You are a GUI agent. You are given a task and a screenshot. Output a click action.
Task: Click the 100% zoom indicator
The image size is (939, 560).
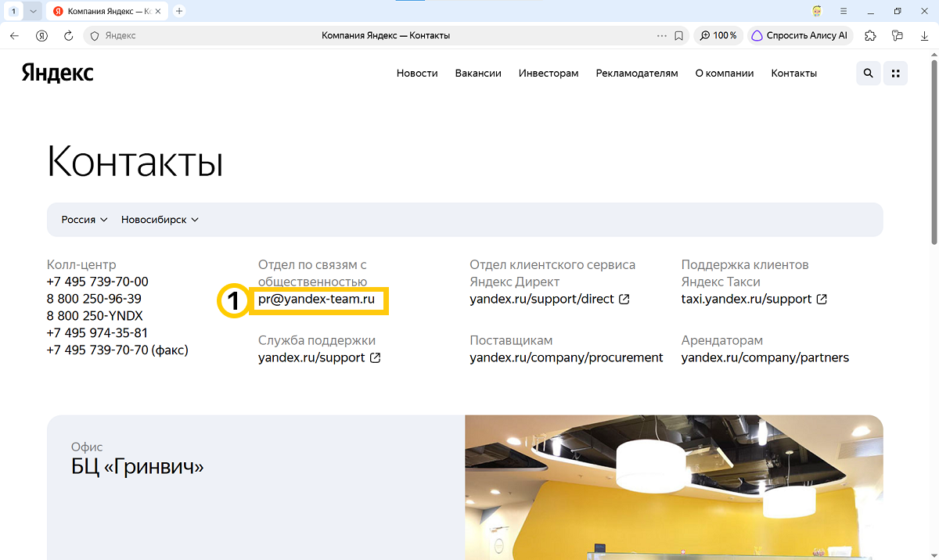pos(718,35)
